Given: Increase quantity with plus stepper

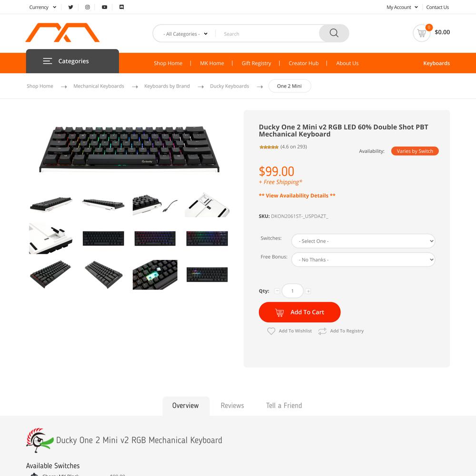Looking at the screenshot, I should coord(308,291).
